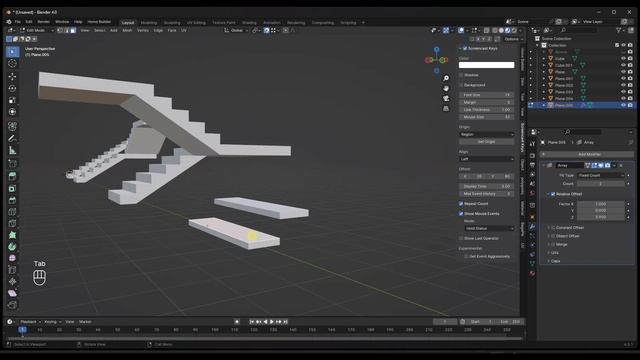Select the 3D Cursor tool
640x360 pixels.
pos(12,64)
